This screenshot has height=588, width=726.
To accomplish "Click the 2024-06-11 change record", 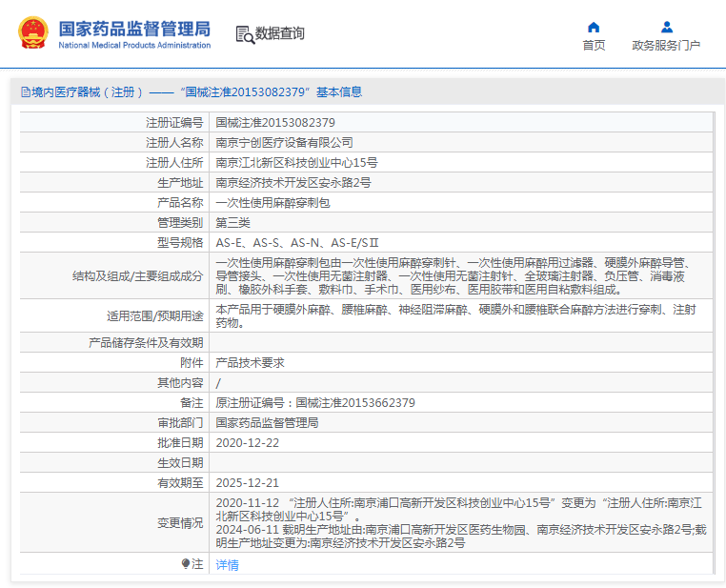I will pyautogui.click(x=461, y=536).
